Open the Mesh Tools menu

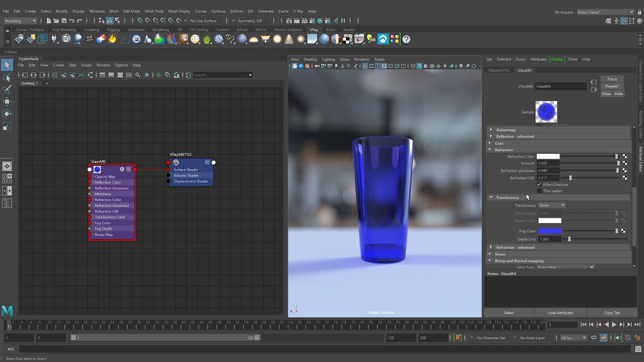(x=154, y=11)
